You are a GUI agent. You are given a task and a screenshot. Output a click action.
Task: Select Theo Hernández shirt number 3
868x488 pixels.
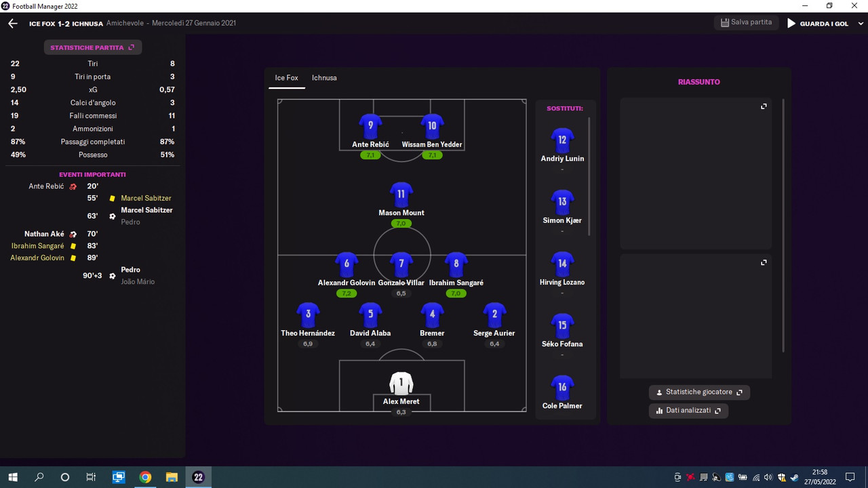tap(308, 314)
